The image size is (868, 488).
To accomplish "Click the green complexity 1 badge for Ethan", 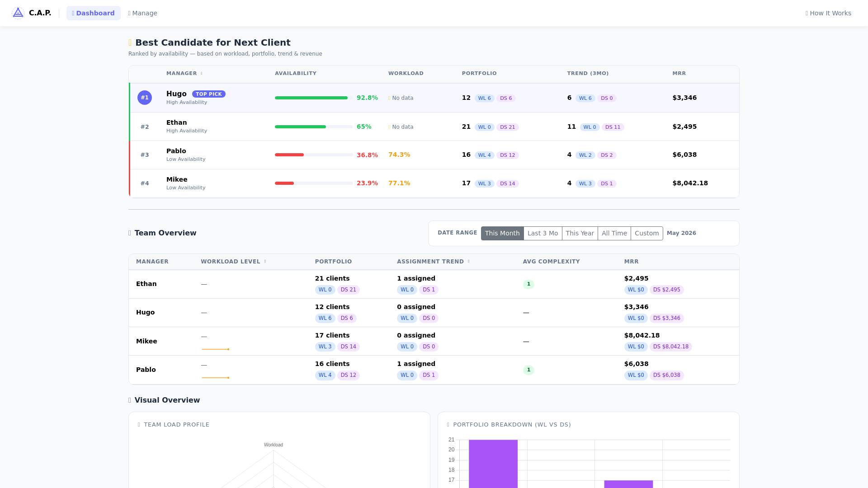I will [x=528, y=284].
